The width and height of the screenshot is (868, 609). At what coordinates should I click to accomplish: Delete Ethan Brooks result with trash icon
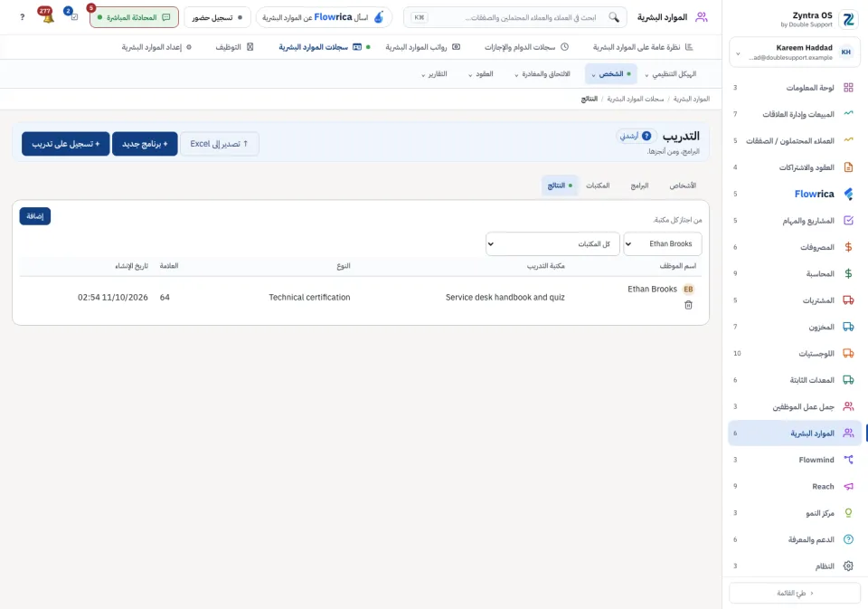(x=688, y=305)
